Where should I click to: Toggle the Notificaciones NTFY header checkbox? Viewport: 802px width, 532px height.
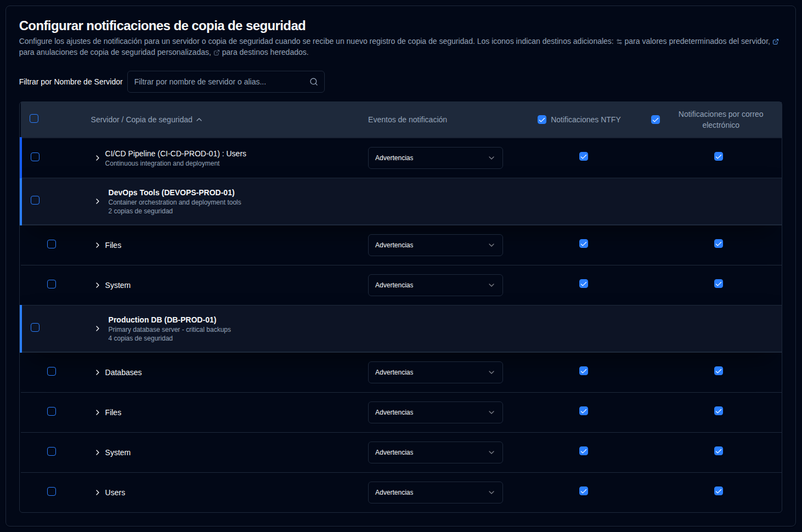[542, 120]
